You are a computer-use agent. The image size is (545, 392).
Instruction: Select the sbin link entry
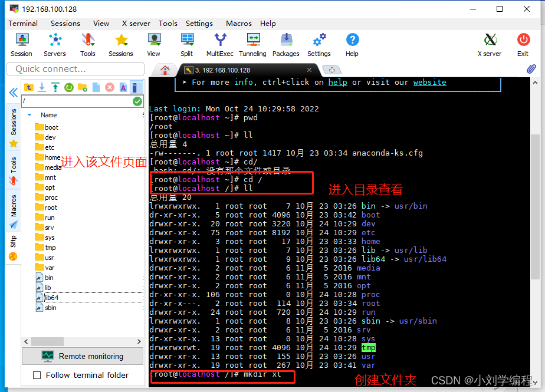46,308
